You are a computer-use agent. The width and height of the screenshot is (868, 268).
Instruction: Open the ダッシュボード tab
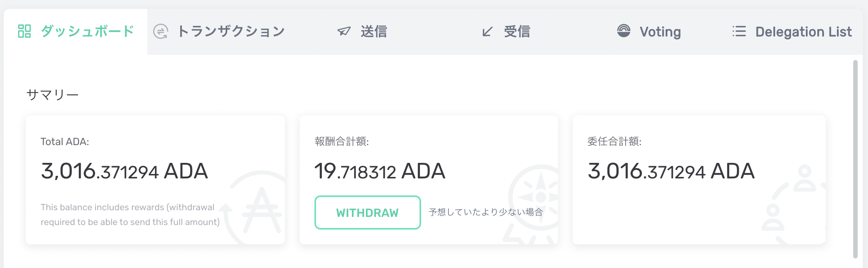(x=87, y=32)
